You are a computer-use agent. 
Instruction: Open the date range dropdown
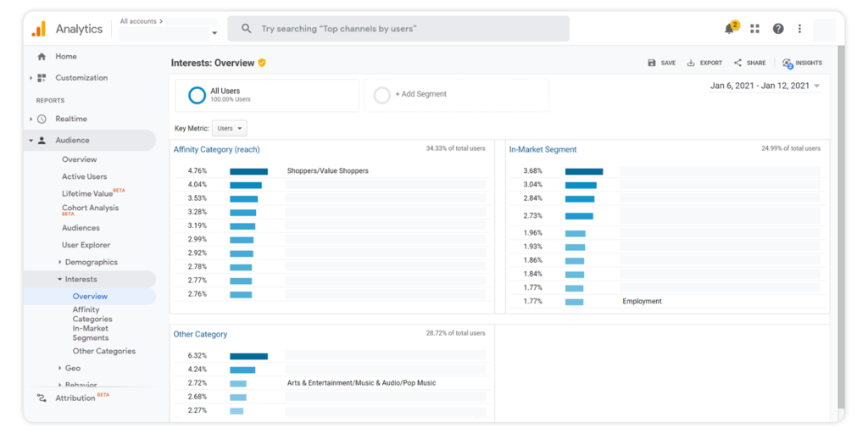coord(765,86)
